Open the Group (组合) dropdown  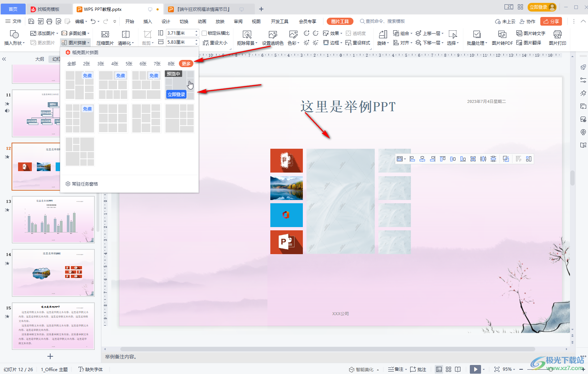403,33
